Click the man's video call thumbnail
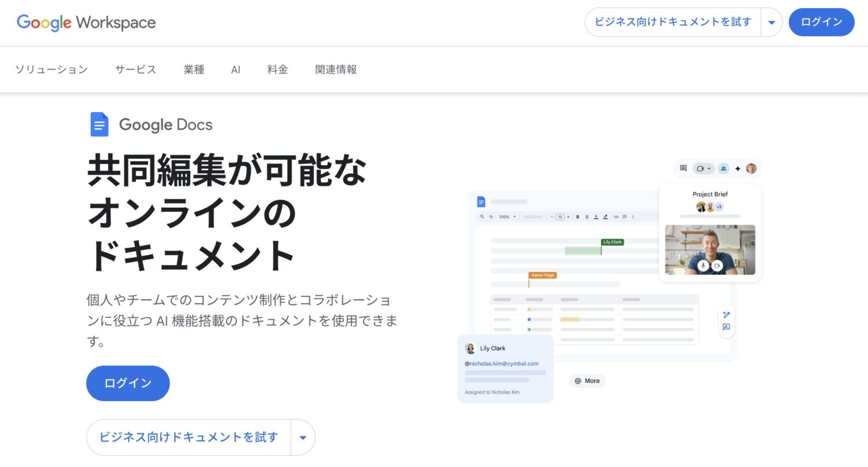The image size is (868, 467). click(710, 249)
